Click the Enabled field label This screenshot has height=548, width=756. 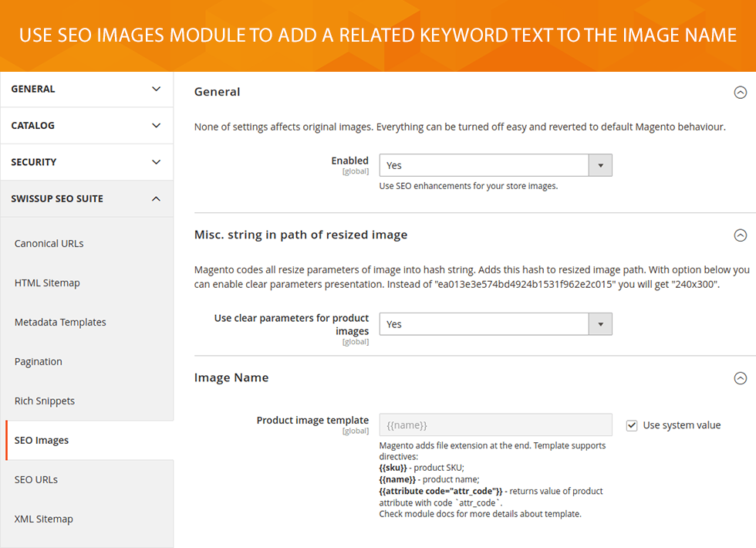point(349,161)
